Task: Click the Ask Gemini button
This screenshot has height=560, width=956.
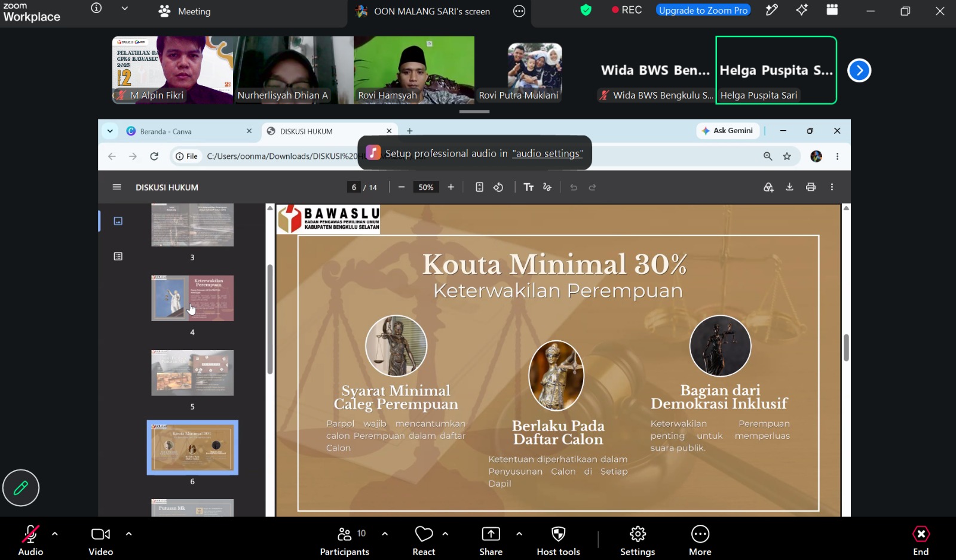Action: coord(727,131)
